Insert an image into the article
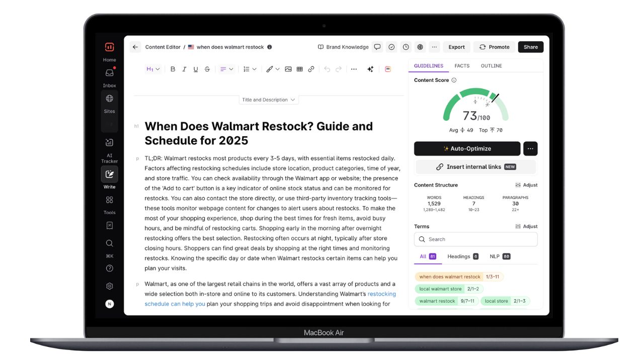 pos(288,69)
